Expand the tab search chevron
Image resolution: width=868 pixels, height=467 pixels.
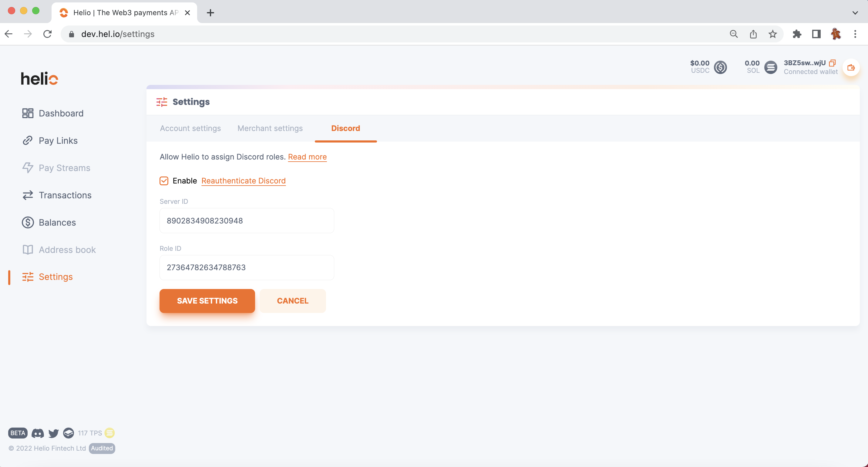coord(855,13)
